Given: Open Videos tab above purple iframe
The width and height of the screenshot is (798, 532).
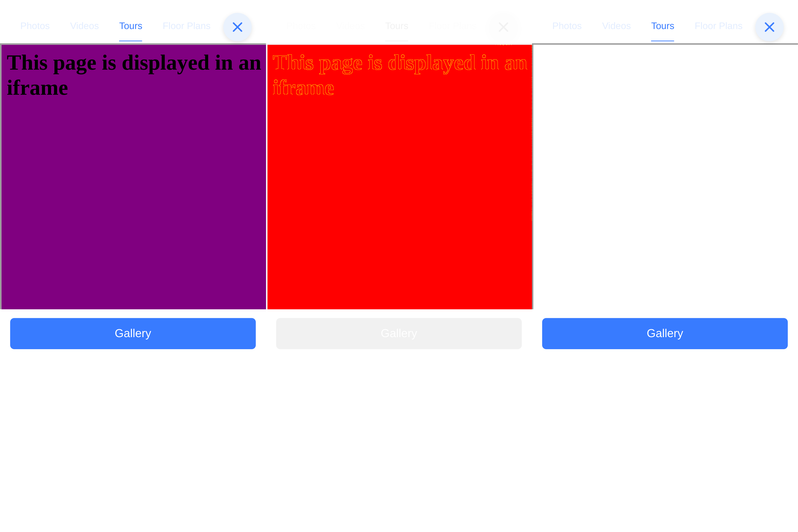Looking at the screenshot, I should point(84,26).
